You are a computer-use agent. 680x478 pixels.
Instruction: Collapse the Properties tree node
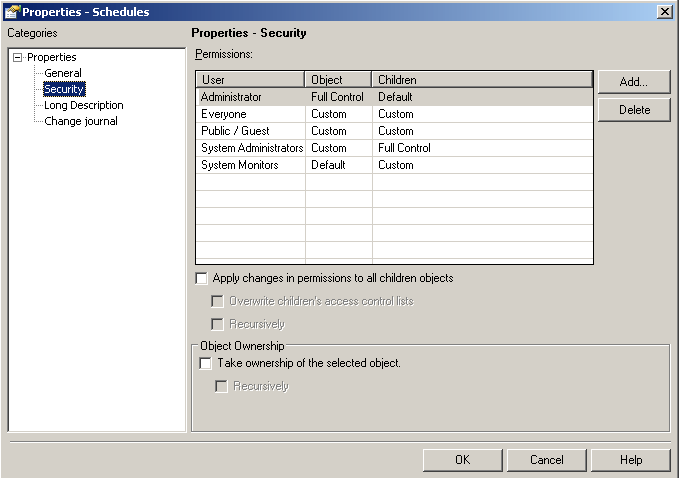pos(17,57)
